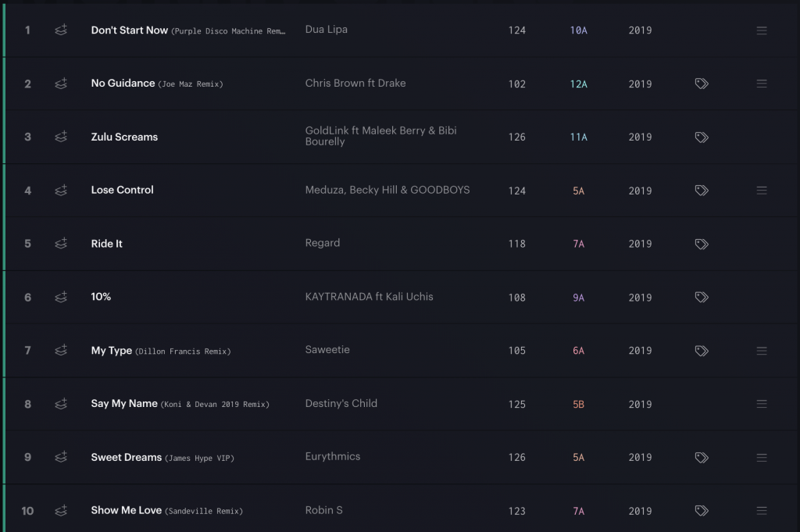Click the 5B key on Say My Name
The height and width of the screenshot is (532, 800).
[579, 405]
